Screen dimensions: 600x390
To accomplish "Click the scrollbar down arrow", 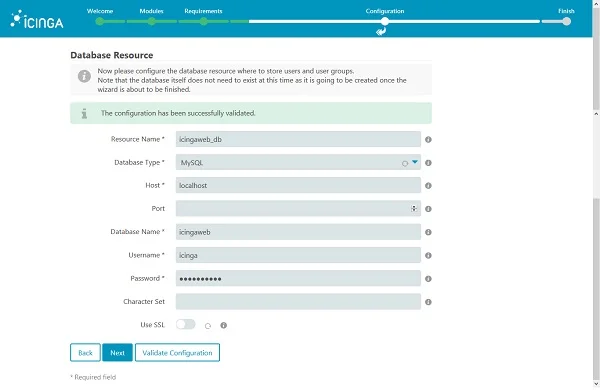I will pyautogui.click(x=596, y=384).
